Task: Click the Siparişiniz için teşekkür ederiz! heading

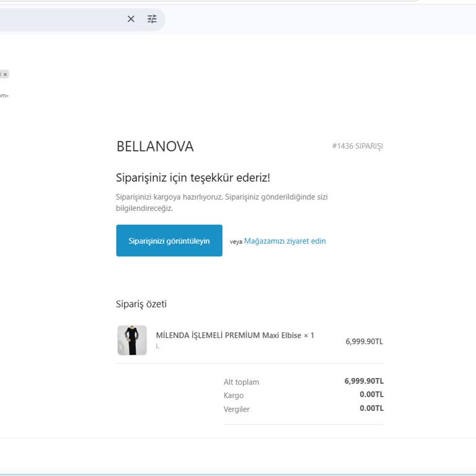Action: pos(193,178)
